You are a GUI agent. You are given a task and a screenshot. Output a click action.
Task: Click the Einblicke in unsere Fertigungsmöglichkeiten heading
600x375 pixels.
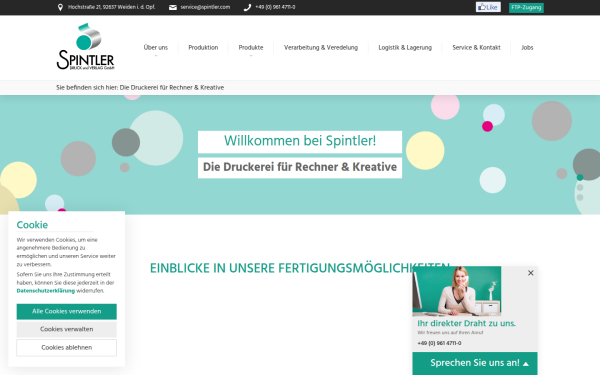pyautogui.click(x=300, y=268)
